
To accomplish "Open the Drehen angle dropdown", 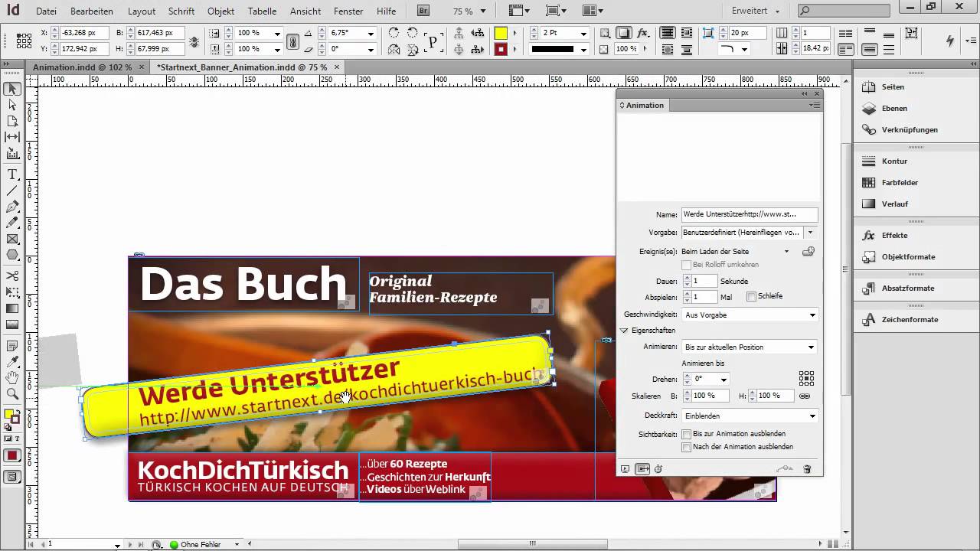I will click(x=724, y=379).
